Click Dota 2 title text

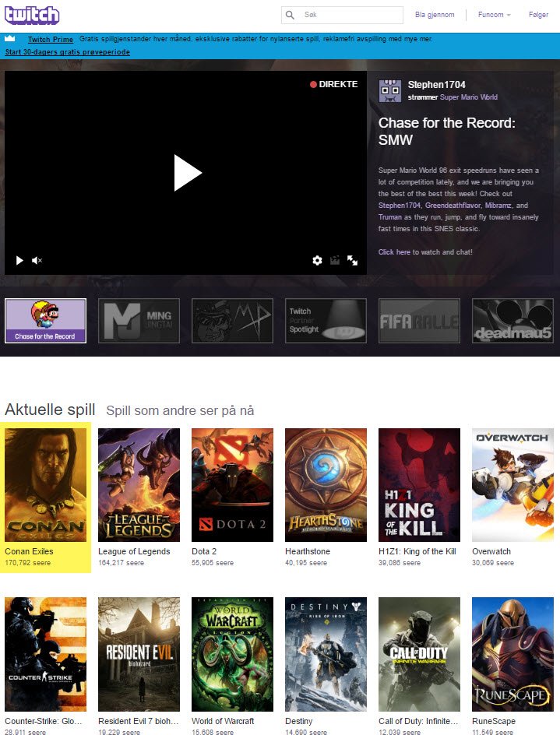point(204,552)
